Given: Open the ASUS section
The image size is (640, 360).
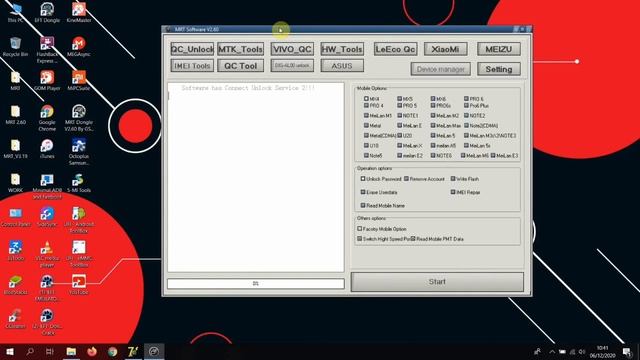Looking at the screenshot, I should tap(342, 66).
